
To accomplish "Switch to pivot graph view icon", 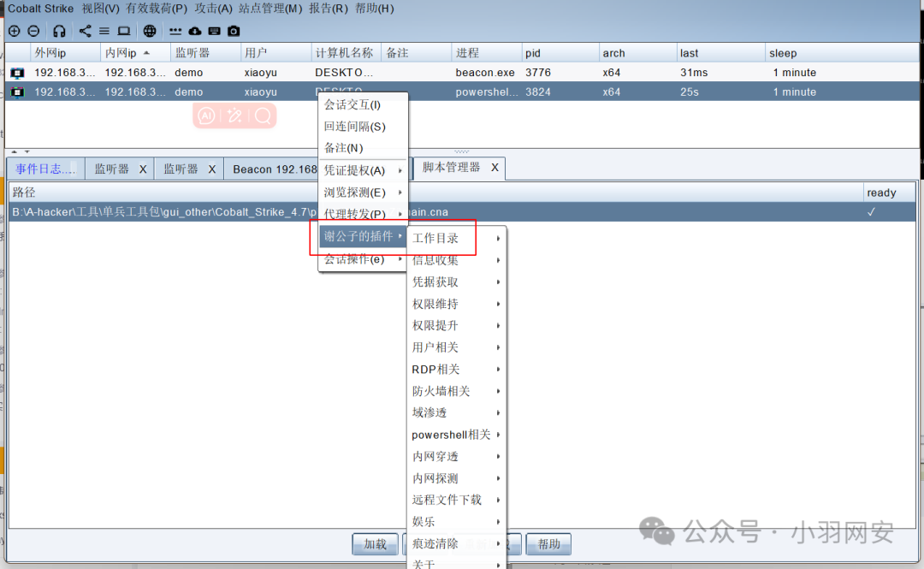I will [x=86, y=32].
